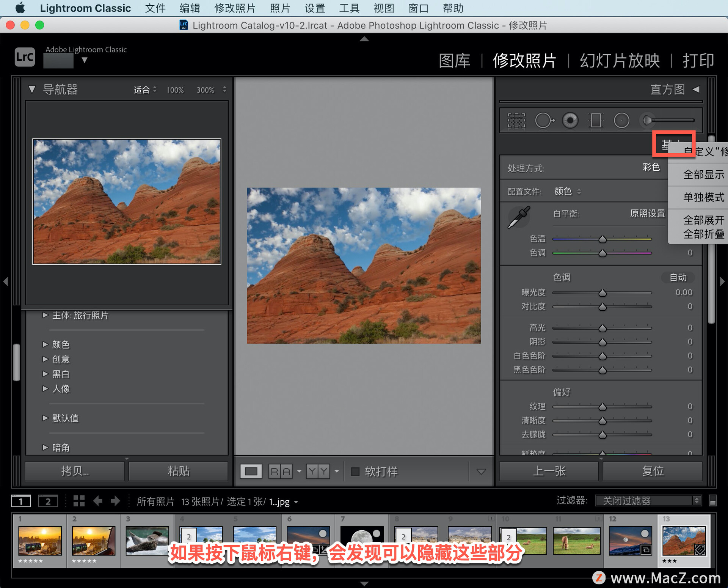Screen dimensions: 728x588
Task: Open the 关闭过滤器 filter dropdown
Action: pyautogui.click(x=648, y=501)
